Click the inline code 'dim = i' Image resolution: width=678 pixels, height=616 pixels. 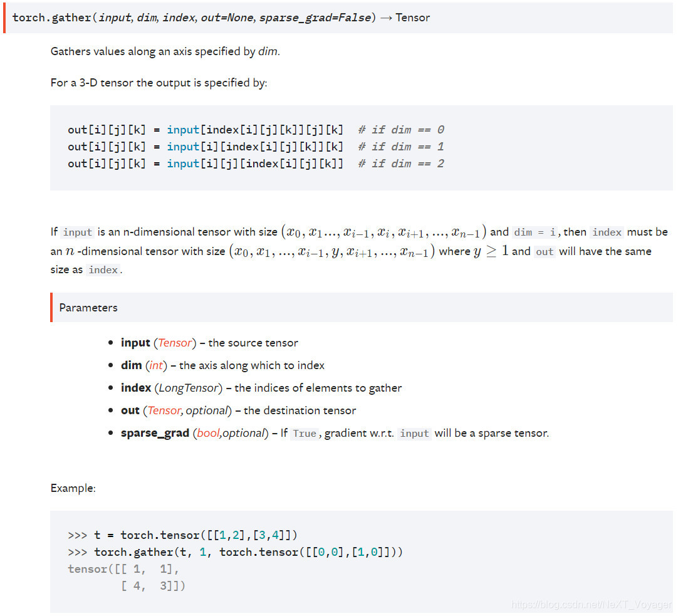(535, 232)
